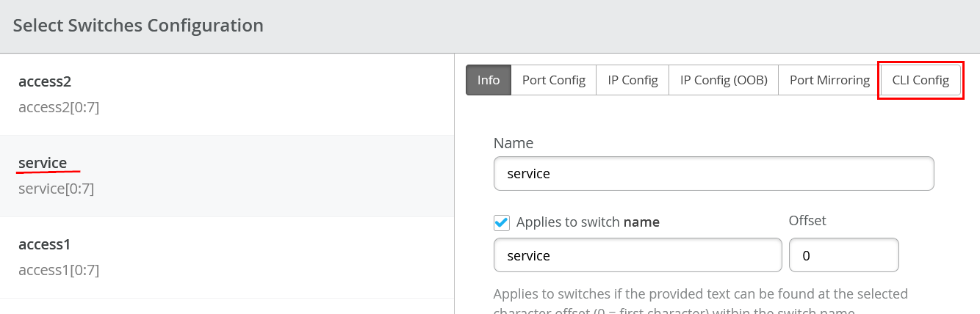
Task: Click the Name input field
Action: point(713,174)
